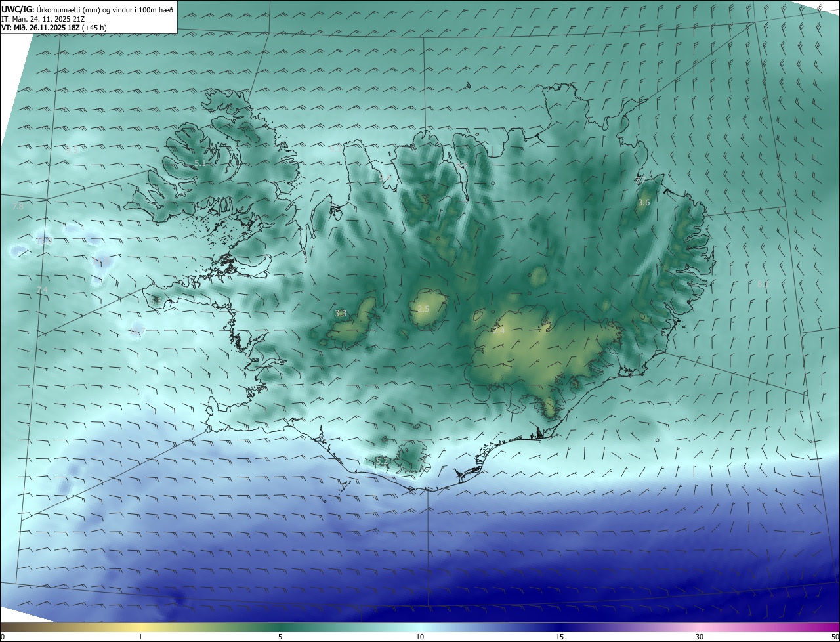This screenshot has width=840, height=642.
Task: Click the colorbar tick label 5
Action: tap(280, 637)
